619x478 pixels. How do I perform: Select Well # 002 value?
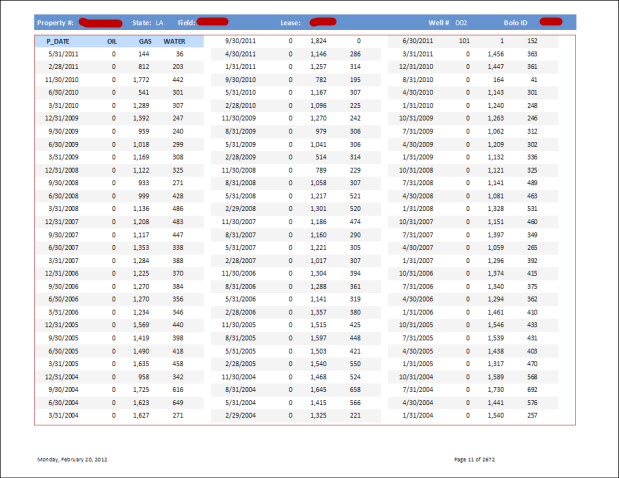[461, 23]
